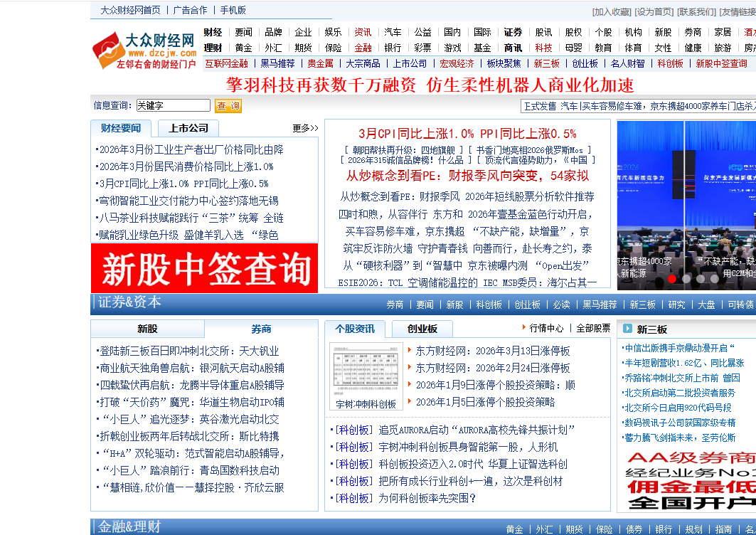Image resolution: width=756 pixels, height=535 pixels.
Task: Open 北交所今日启用920代码号段 article
Action: click(677, 408)
